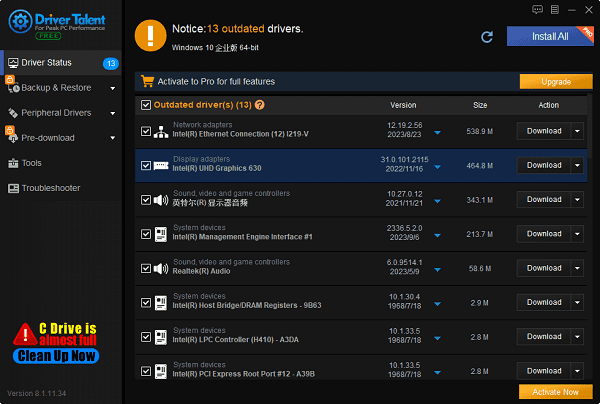600x404 pixels.
Task: Click the Version 8.1.11.34 label
Action: [36, 393]
